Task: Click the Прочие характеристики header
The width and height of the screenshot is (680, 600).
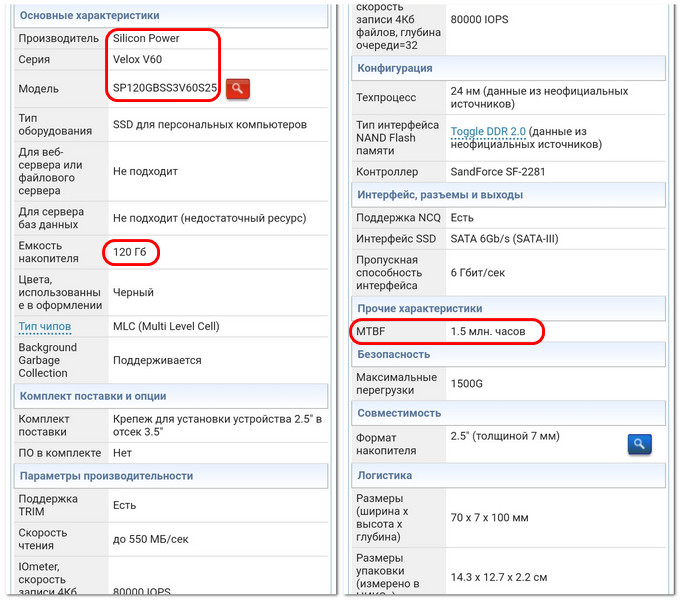Action: click(x=508, y=308)
